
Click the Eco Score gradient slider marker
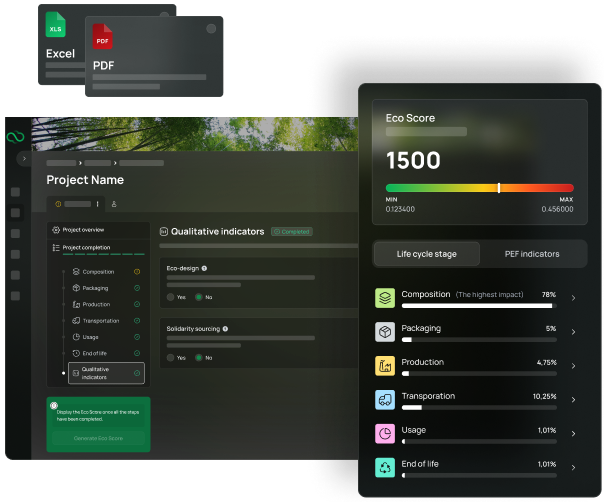(499, 187)
